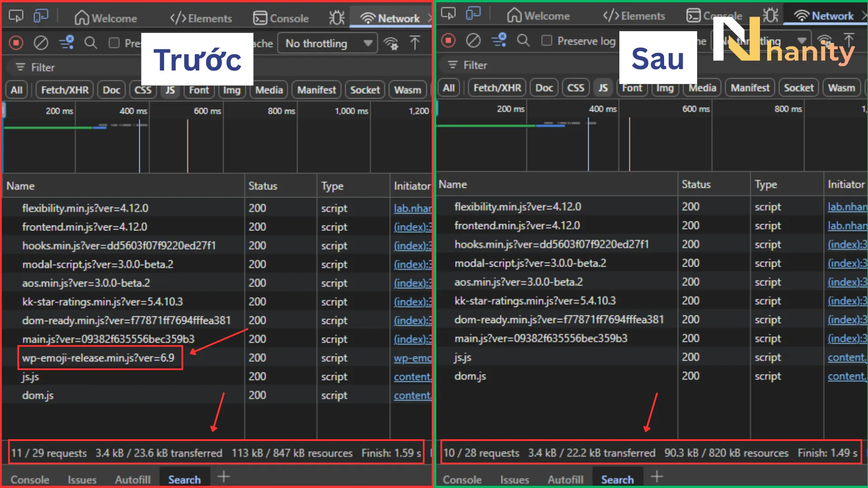Open the bug Sources icon in left panel
Screen dimensions: 868x488
(x=337, y=18)
